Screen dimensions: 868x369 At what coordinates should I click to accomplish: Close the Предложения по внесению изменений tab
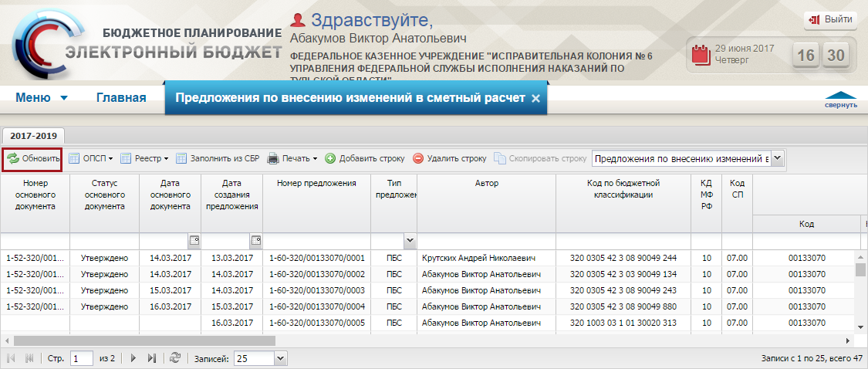(x=535, y=99)
